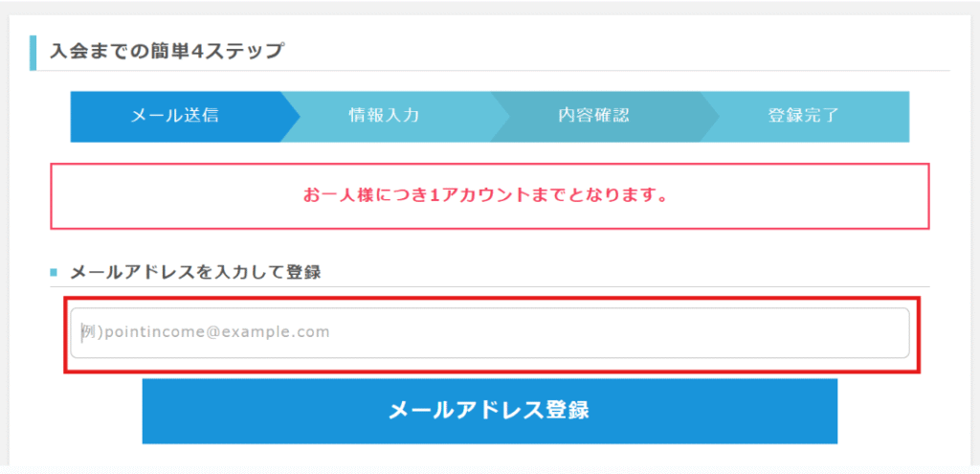Select the 情報入力 step

click(384, 117)
